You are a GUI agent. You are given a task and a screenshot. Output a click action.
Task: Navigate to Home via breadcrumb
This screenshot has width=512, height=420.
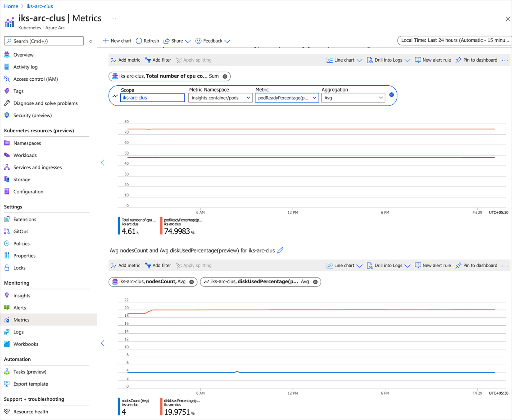click(11, 6)
